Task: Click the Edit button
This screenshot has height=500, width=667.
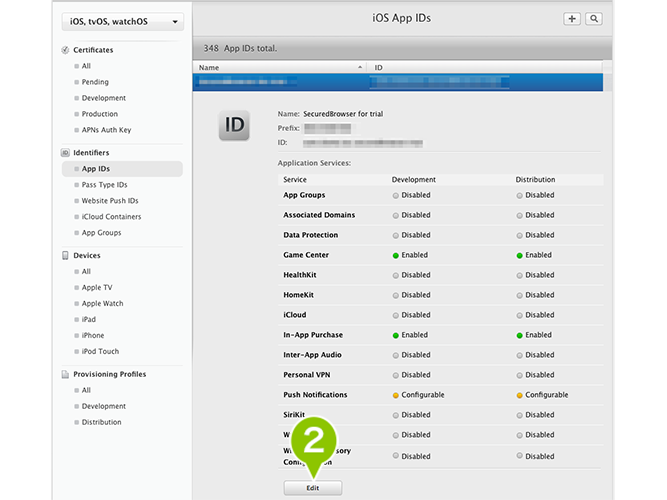Action: tap(313, 488)
